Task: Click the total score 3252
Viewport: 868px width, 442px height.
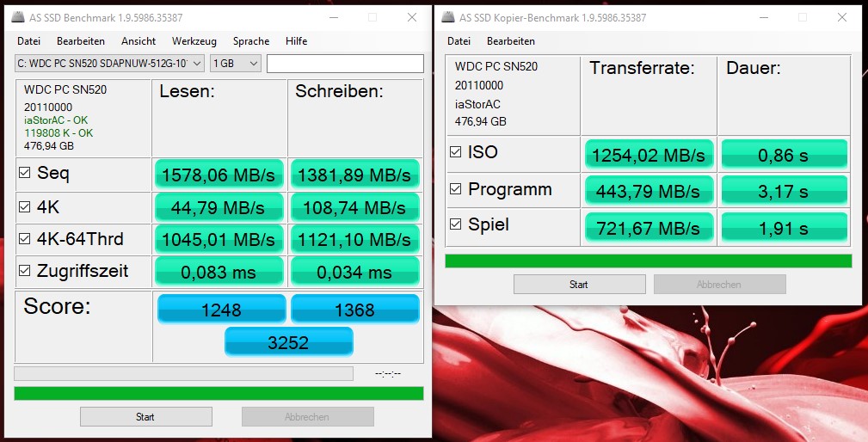Action: (x=288, y=342)
